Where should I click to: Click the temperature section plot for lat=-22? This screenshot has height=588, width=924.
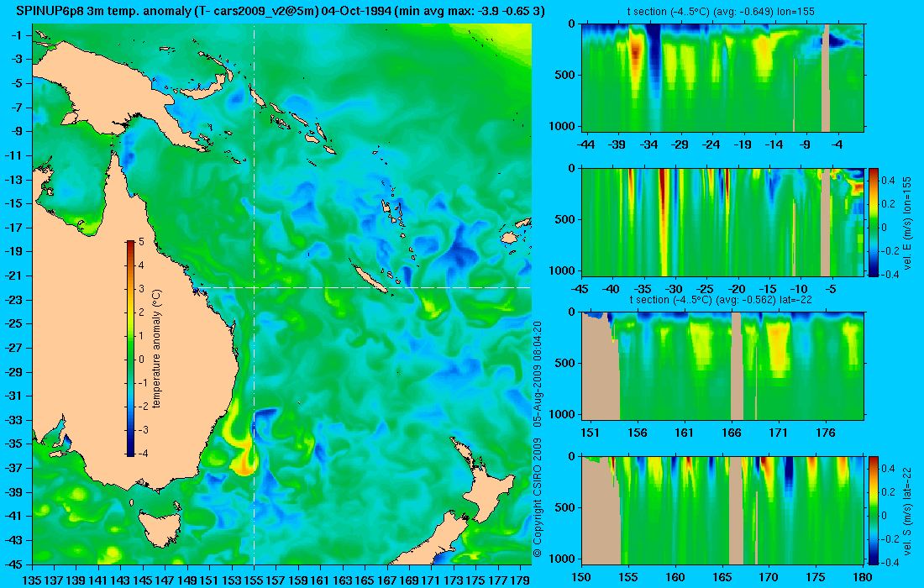723,366
